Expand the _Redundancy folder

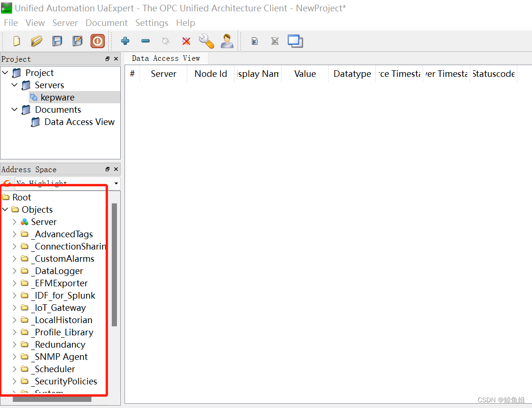point(15,344)
